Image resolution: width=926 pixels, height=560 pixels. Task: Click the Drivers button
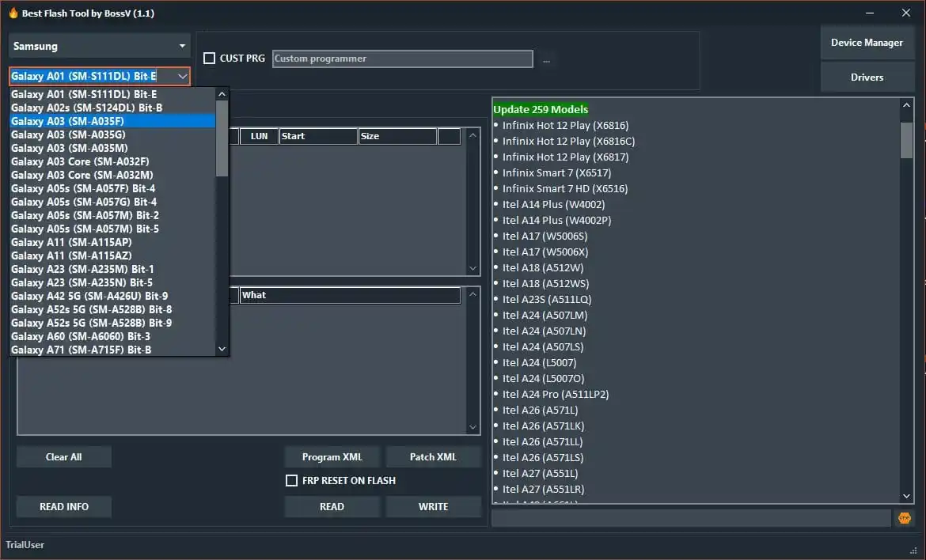coord(867,78)
